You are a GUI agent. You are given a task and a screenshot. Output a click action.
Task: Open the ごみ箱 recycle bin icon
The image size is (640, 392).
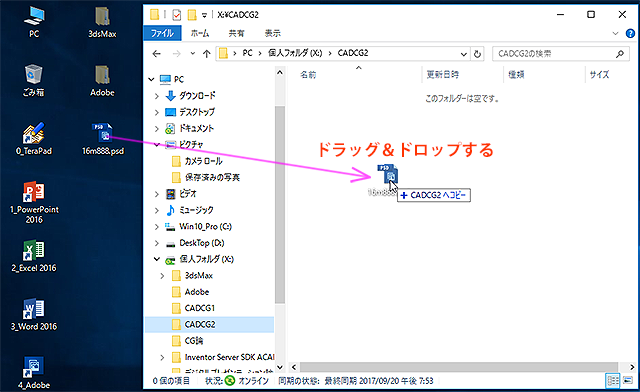click(33, 80)
